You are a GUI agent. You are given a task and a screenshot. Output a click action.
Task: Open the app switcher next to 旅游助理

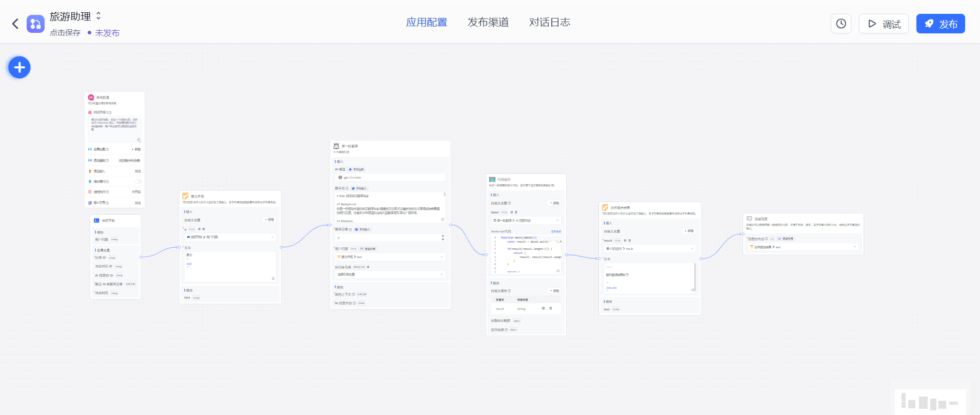click(98, 16)
